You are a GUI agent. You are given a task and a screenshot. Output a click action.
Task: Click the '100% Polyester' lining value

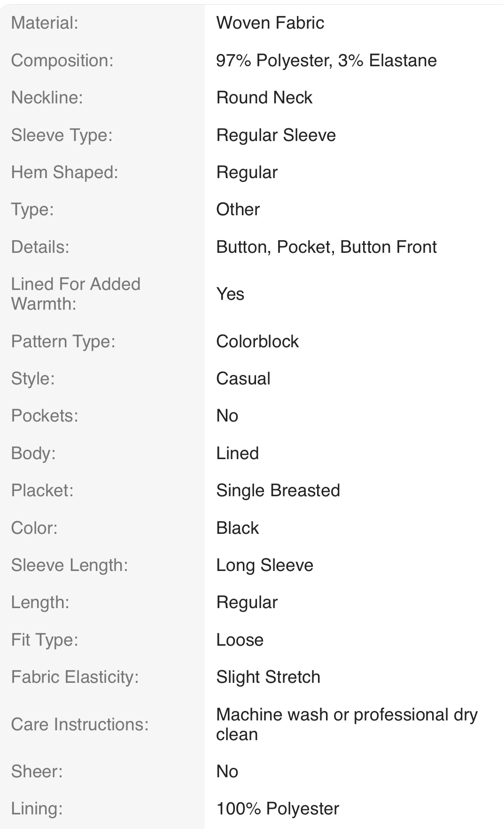pos(277,808)
